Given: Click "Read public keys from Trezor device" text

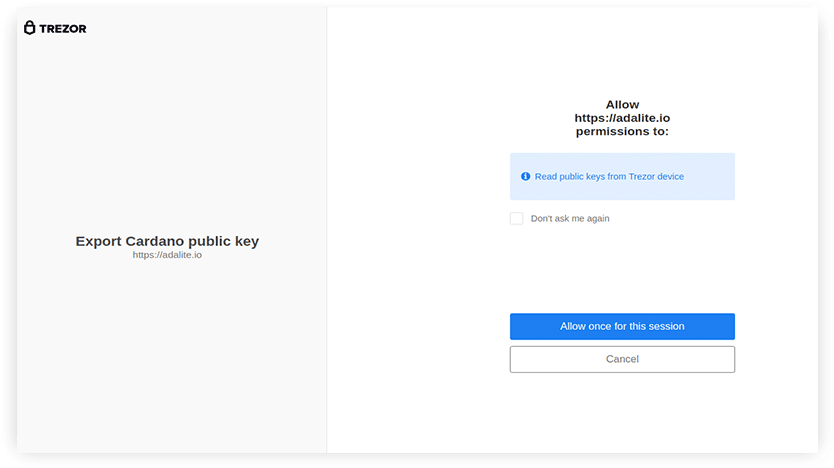Looking at the screenshot, I should (610, 177).
